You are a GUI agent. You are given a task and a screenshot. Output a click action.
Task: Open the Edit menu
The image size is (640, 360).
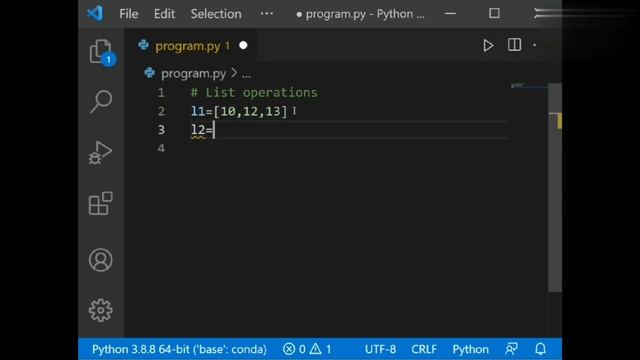(164, 14)
